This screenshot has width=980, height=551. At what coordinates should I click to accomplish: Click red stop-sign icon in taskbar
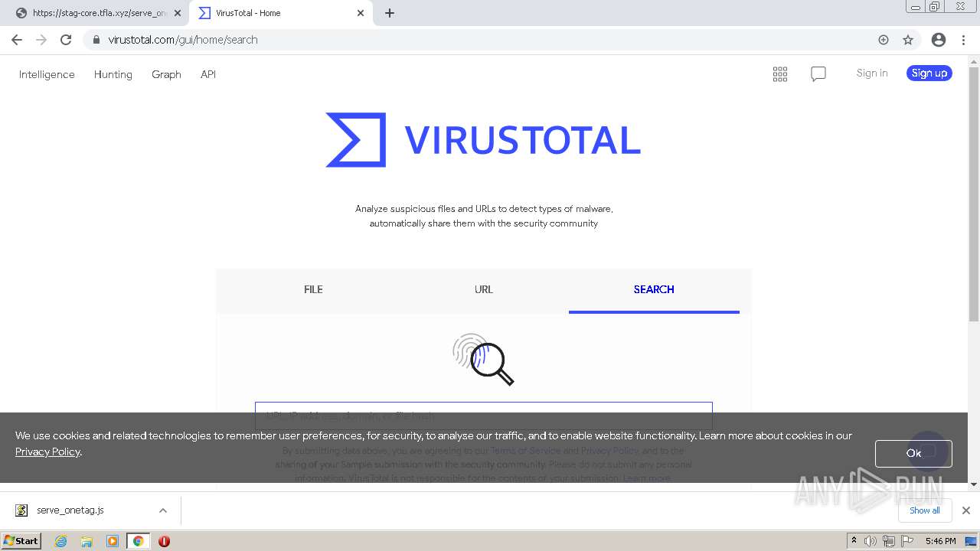pos(164,541)
